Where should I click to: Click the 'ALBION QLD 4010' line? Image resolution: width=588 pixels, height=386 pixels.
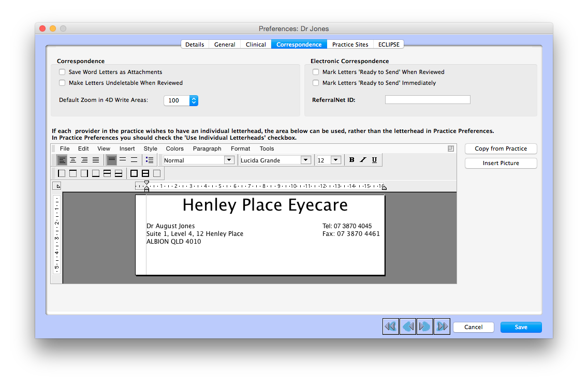tap(173, 242)
